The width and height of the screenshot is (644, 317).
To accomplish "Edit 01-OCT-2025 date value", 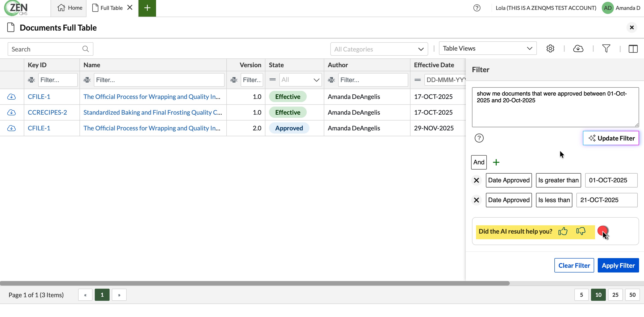I will click(x=611, y=180).
